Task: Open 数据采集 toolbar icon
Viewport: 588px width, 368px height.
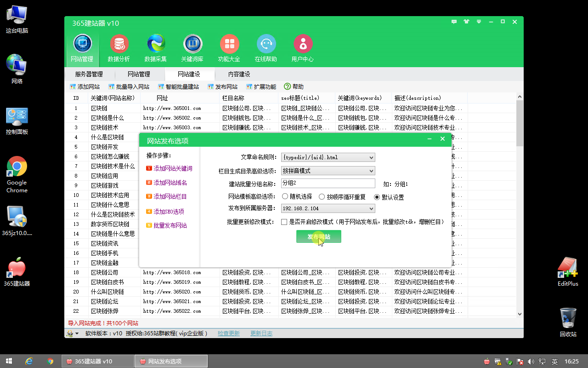Action: (x=156, y=48)
